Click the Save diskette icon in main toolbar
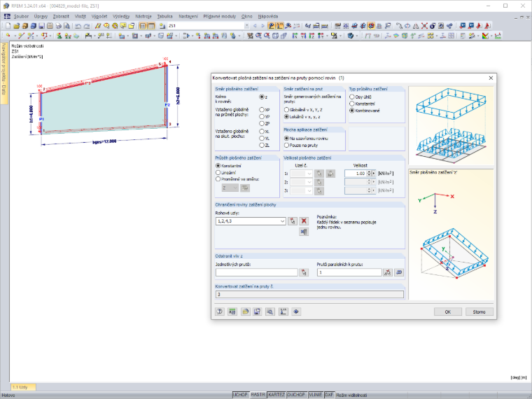This screenshot has height=399, width=532. pyautogui.click(x=41, y=26)
